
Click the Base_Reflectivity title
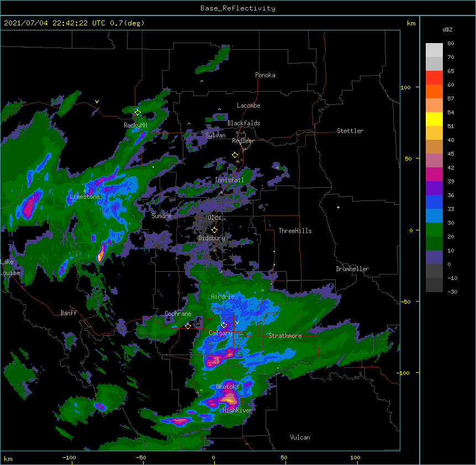tap(238, 8)
